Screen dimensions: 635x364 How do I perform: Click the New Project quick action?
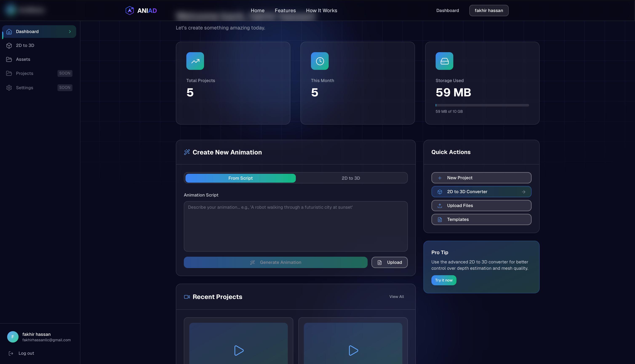(x=481, y=178)
